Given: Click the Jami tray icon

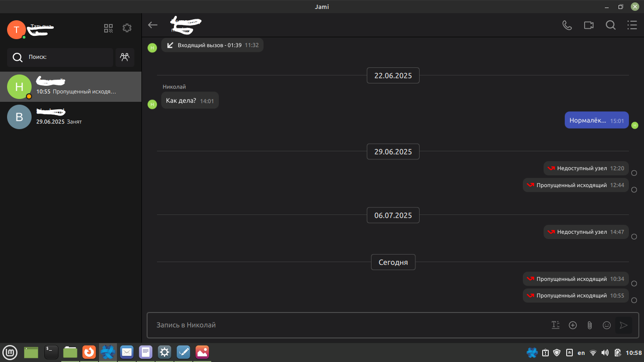Looking at the screenshot, I should pyautogui.click(x=532, y=353).
